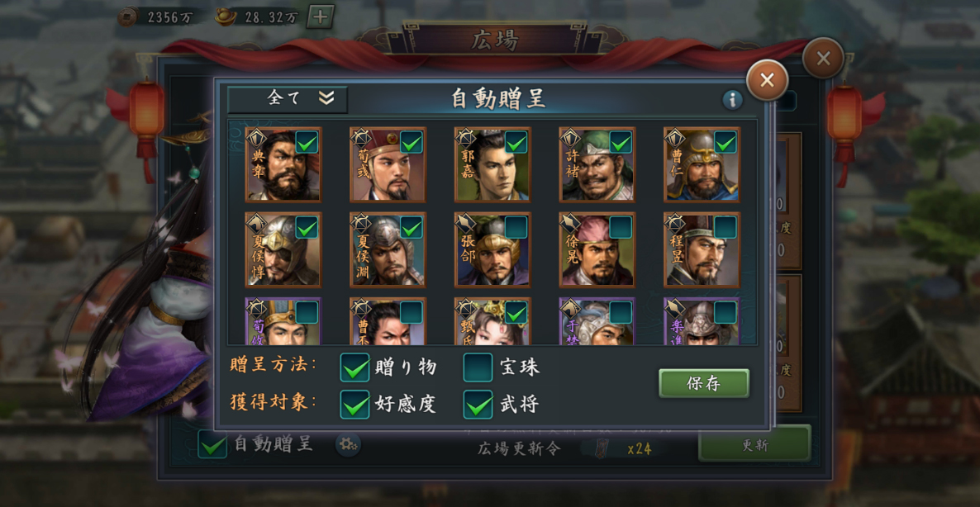
Task: Click the double chevron arrow of filter
Action: point(326,98)
